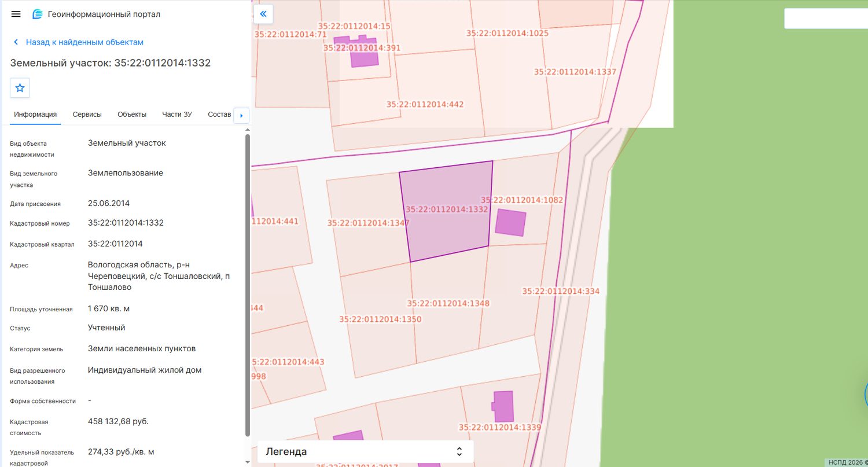
Task: Click the Легенда up-down arrows
Action: tap(459, 451)
